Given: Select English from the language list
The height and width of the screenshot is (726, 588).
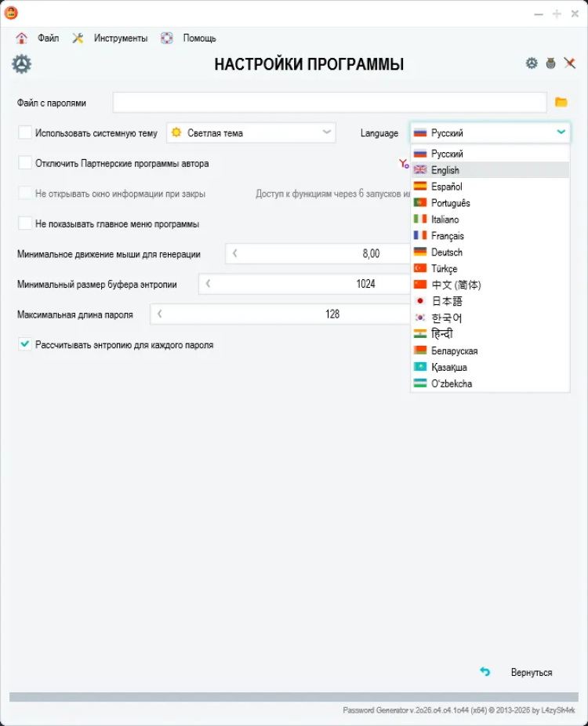Looking at the screenshot, I should (x=445, y=170).
